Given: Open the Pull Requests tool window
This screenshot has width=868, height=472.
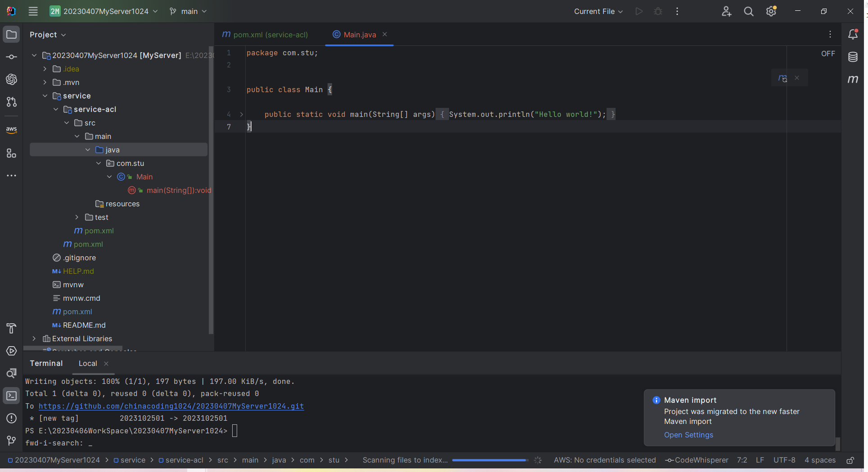Looking at the screenshot, I should click(x=12, y=102).
